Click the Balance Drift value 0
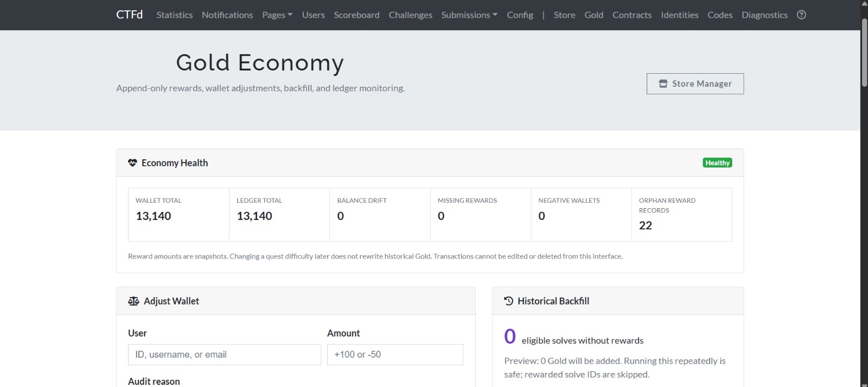This screenshot has width=868, height=387. click(x=341, y=216)
